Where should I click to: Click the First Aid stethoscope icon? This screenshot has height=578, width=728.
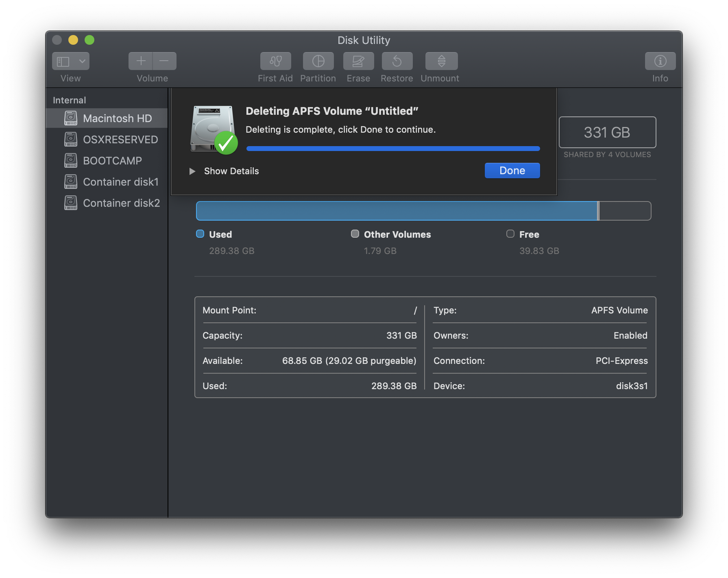pos(276,61)
